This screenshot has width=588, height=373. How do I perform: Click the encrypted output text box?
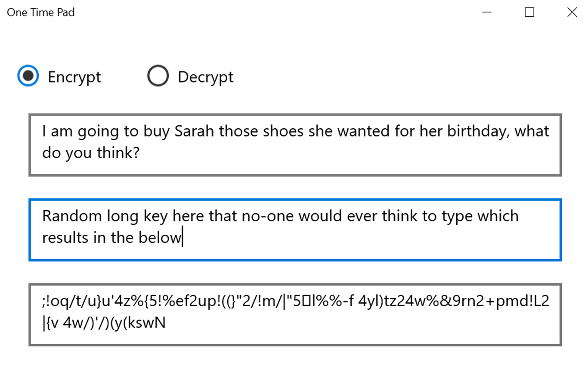[295, 314]
